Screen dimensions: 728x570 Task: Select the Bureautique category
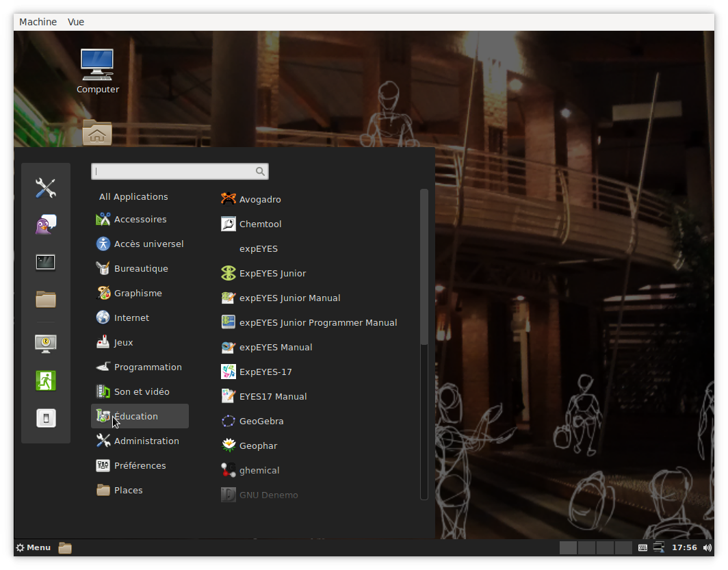[140, 268]
